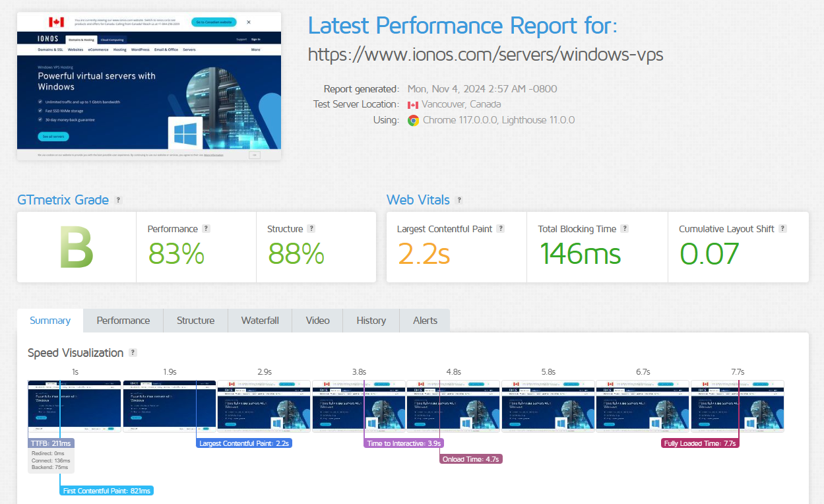Open the Video tab
This screenshot has height=504, width=824.
(317, 320)
